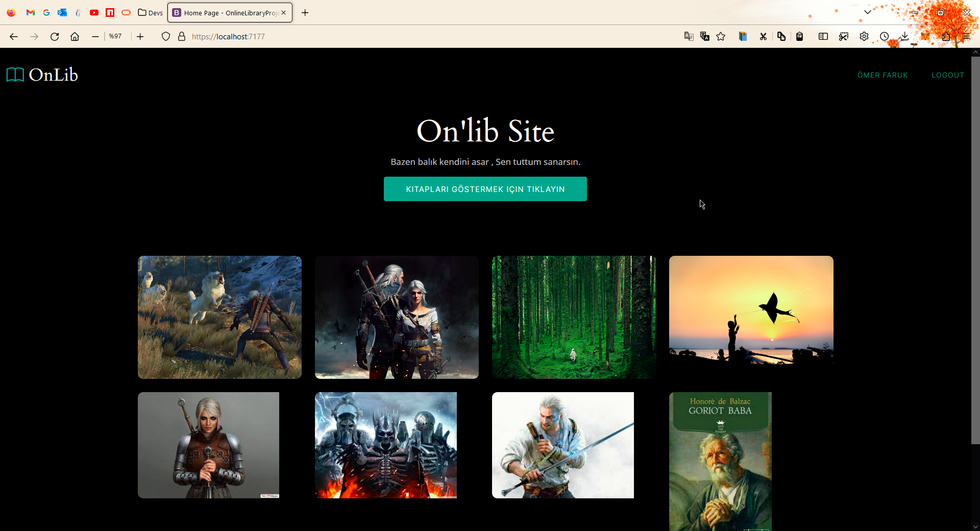Toggle the browser sidebar

[x=823, y=36]
